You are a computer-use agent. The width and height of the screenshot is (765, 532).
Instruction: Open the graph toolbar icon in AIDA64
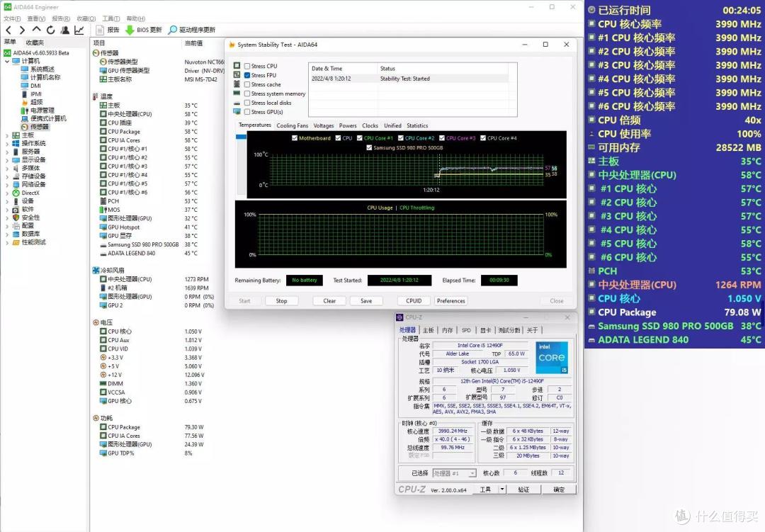[x=79, y=30]
